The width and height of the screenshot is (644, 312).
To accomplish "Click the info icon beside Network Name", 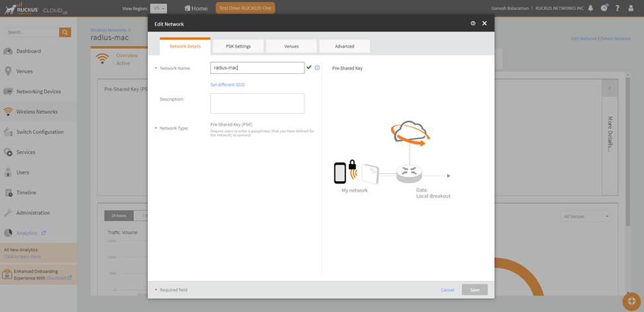I will pyautogui.click(x=317, y=68).
